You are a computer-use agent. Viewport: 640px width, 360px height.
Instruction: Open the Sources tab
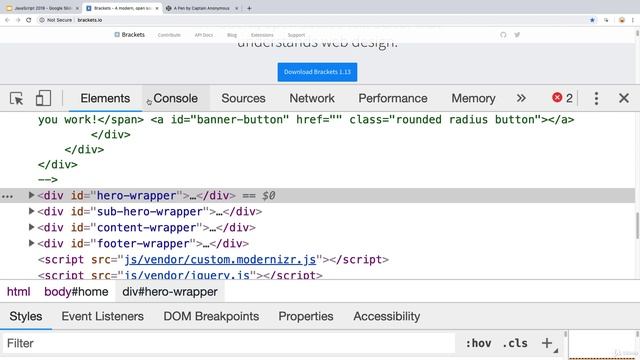(x=243, y=98)
